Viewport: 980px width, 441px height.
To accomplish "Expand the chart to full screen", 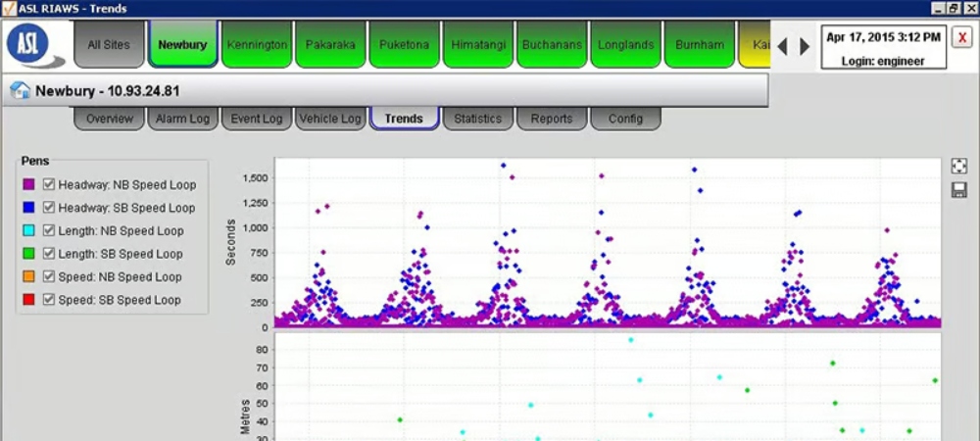I will click(x=958, y=166).
